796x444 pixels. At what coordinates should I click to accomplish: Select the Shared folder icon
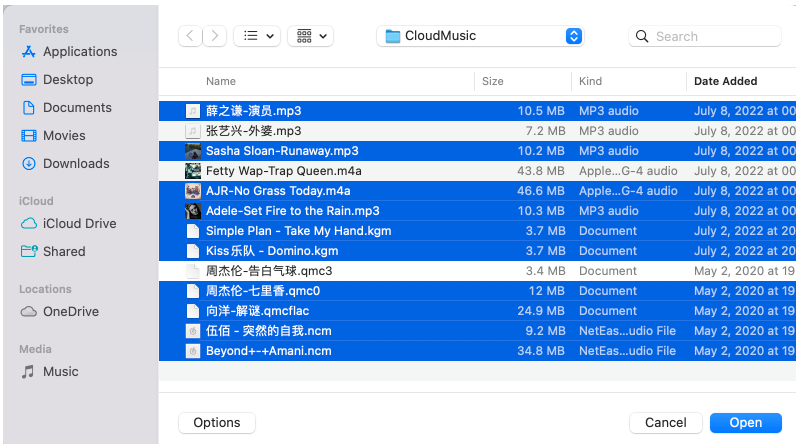coord(29,251)
